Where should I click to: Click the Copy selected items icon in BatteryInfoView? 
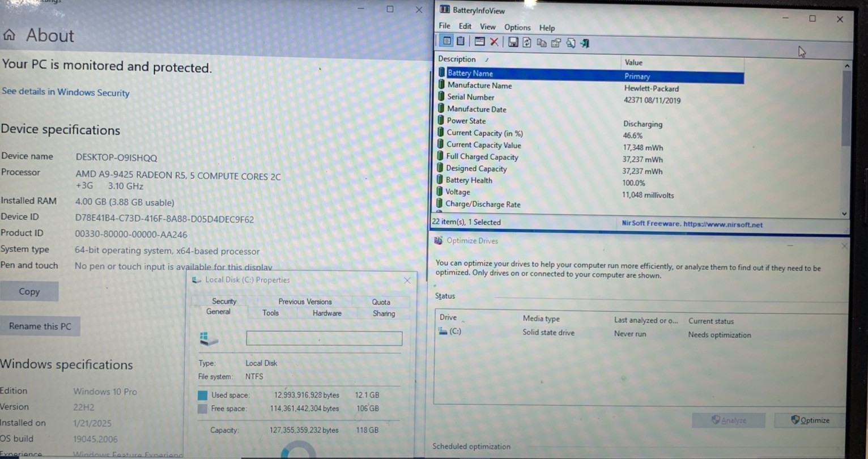(542, 42)
